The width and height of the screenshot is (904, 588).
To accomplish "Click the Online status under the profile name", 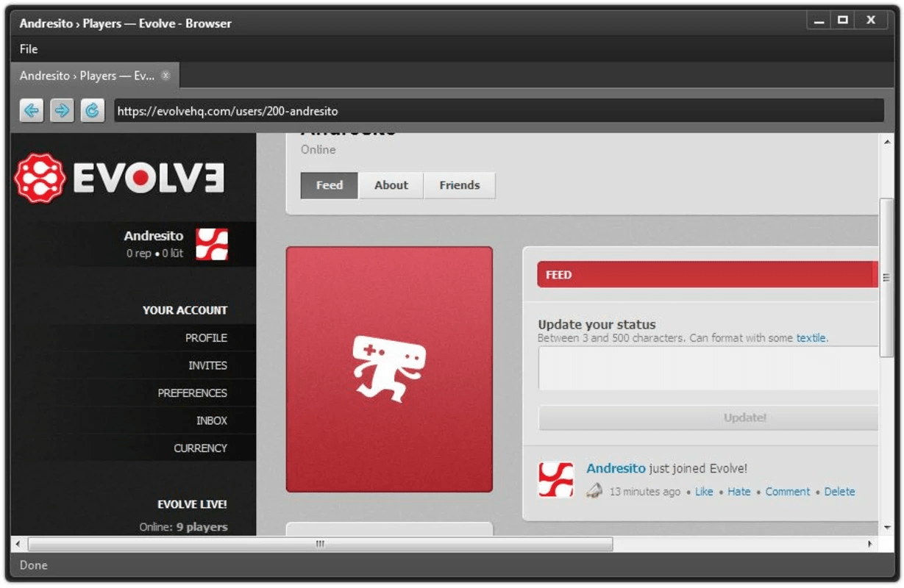I will point(318,149).
